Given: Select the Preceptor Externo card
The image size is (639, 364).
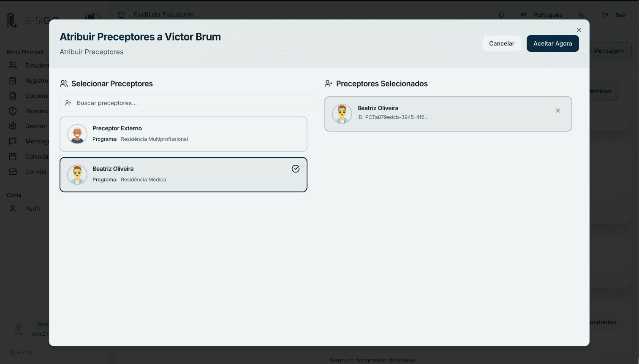Looking at the screenshot, I should (183, 134).
